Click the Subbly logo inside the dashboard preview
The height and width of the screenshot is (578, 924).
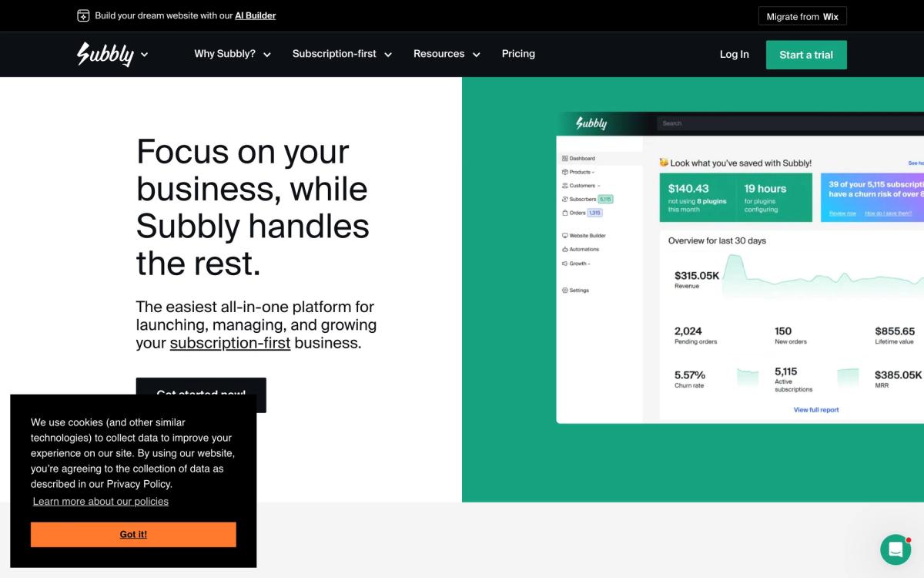pos(591,123)
